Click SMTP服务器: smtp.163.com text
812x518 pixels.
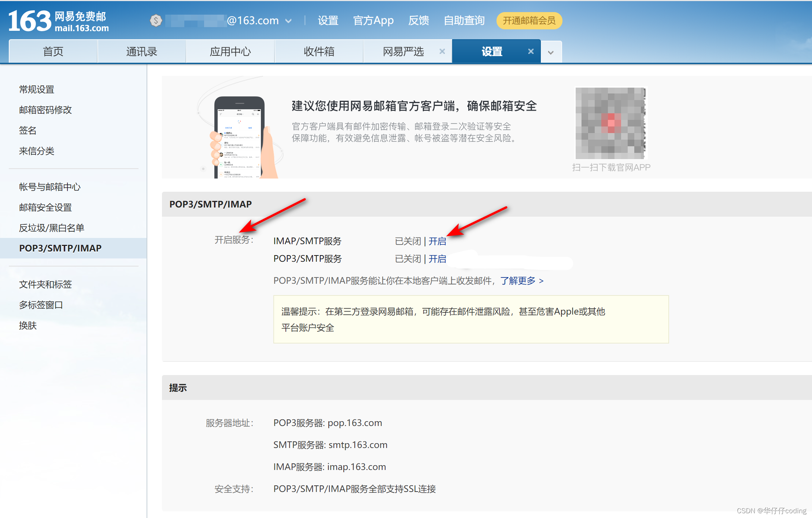click(331, 445)
